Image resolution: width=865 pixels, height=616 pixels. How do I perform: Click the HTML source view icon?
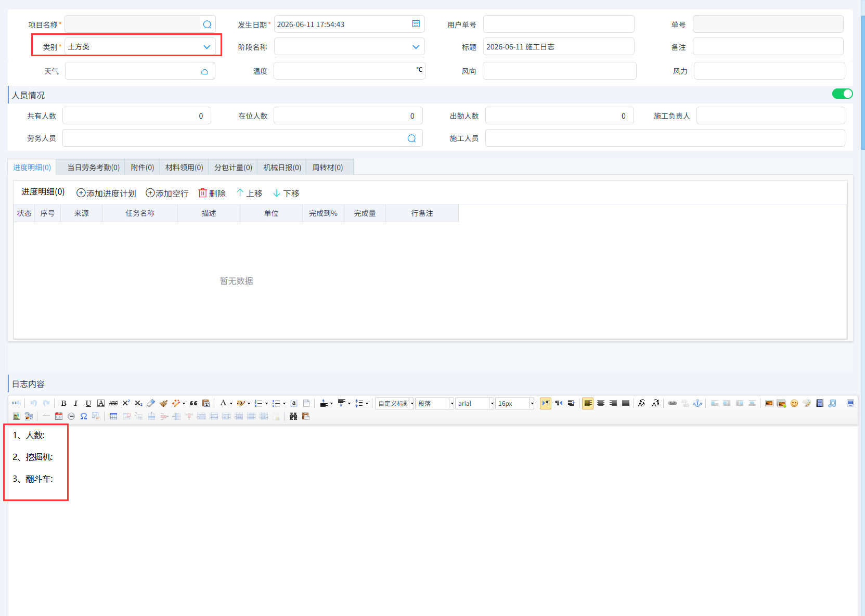pos(17,403)
